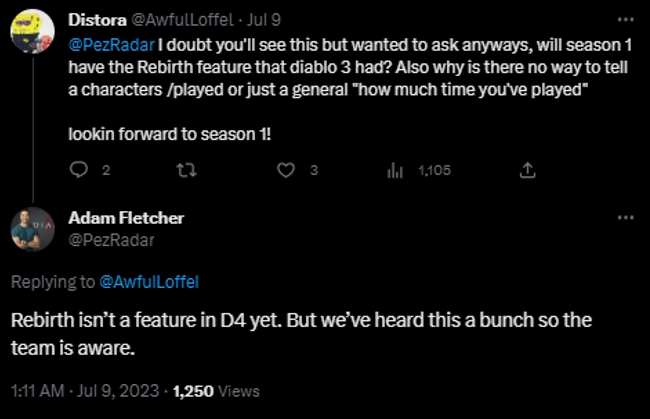The height and width of the screenshot is (419, 650).
Task: Click the reply count 2 on Distora's tweet
Action: click(x=106, y=170)
